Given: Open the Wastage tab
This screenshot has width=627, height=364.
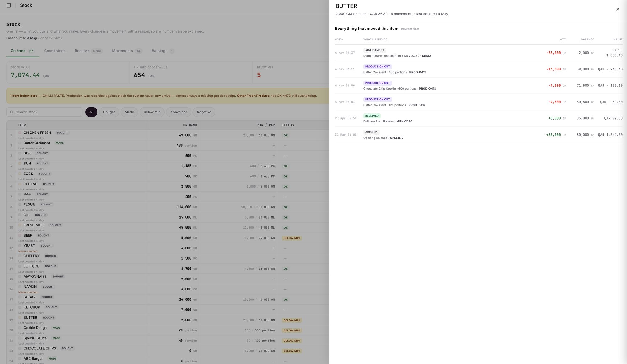Looking at the screenshot, I should pyautogui.click(x=163, y=51).
